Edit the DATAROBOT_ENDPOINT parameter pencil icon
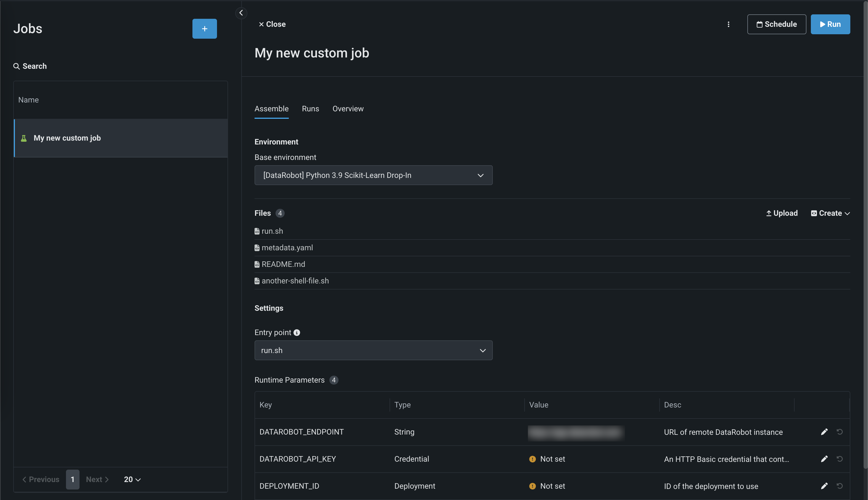Viewport: 868px width, 500px height. [824, 432]
